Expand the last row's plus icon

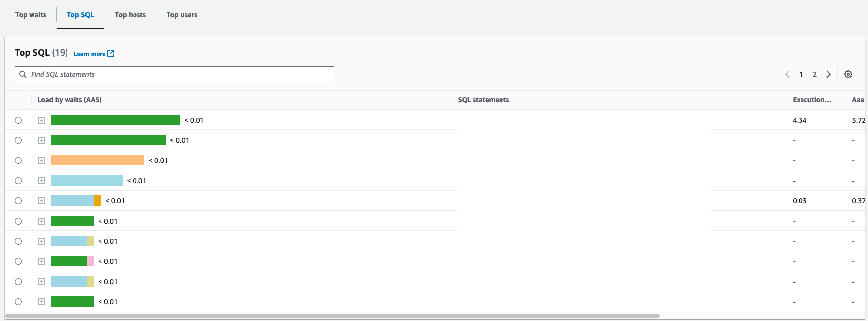click(x=41, y=302)
